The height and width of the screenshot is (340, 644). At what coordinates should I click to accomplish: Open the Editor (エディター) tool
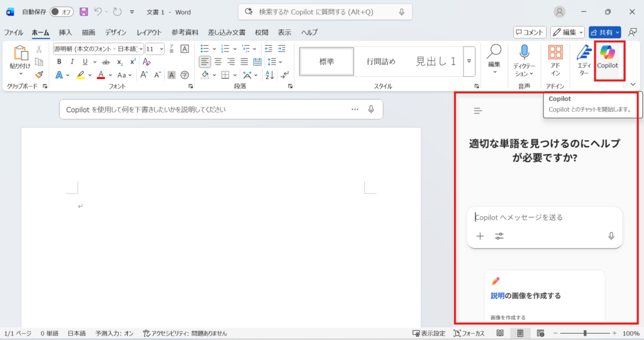pos(584,53)
